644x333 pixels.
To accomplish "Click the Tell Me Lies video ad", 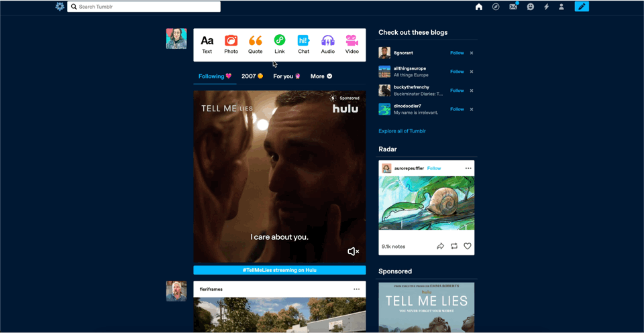I will 279,176.
